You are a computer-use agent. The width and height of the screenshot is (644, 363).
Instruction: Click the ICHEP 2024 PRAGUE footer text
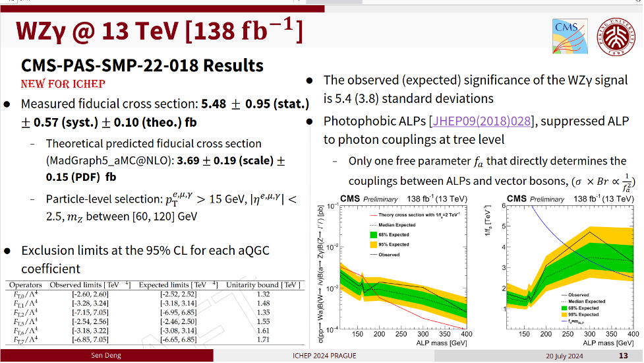click(x=324, y=356)
